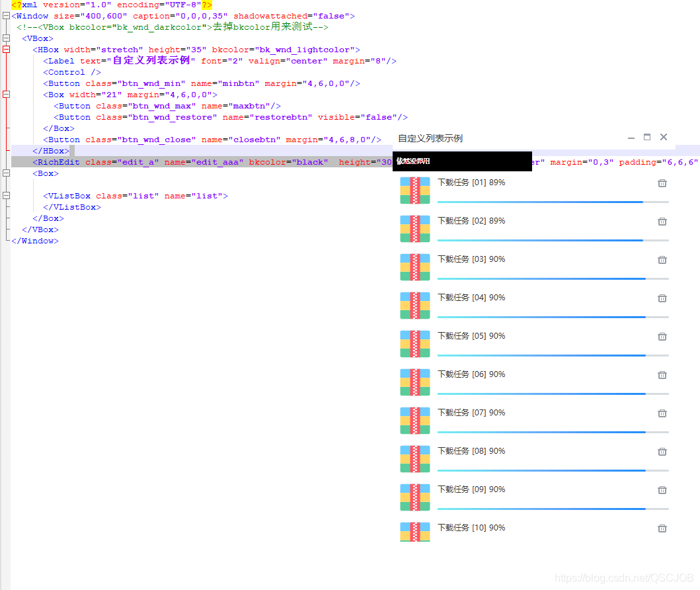Collapse the Box node under RichEdit
The width and height of the screenshot is (700, 590).
point(6,173)
